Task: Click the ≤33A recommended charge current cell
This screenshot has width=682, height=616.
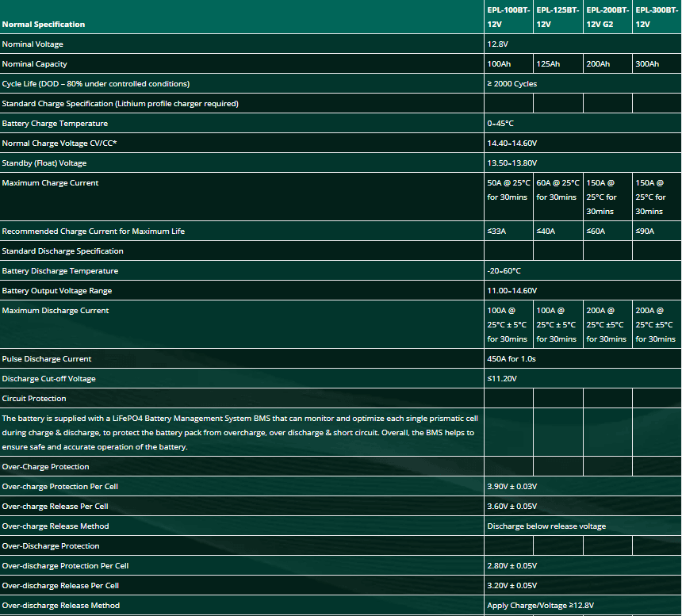Action: pyautogui.click(x=497, y=231)
